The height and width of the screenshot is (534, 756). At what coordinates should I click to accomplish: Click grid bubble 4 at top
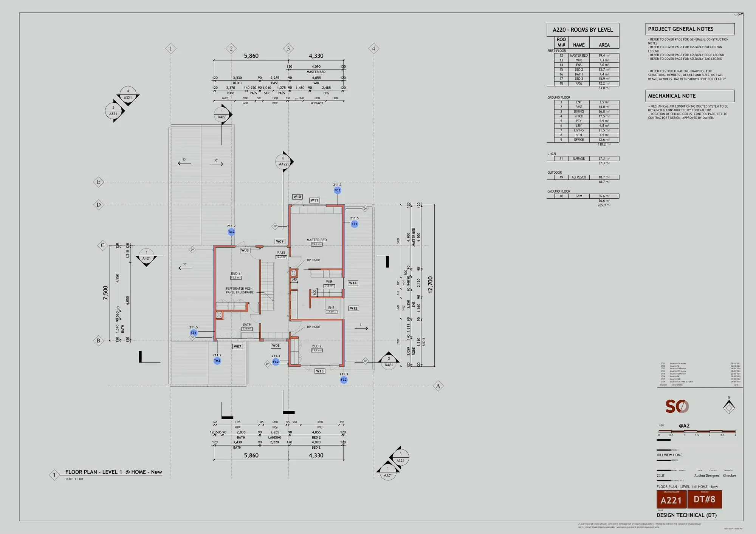(x=373, y=48)
